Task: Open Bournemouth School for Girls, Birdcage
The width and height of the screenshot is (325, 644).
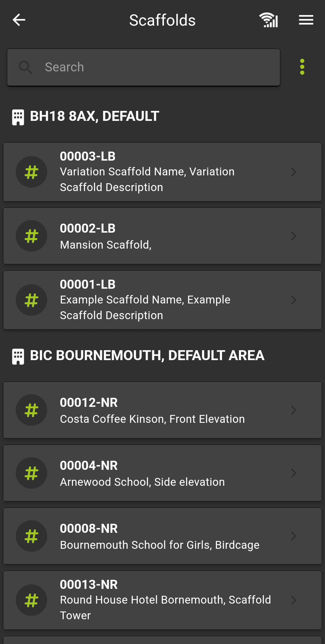Action: click(x=162, y=536)
